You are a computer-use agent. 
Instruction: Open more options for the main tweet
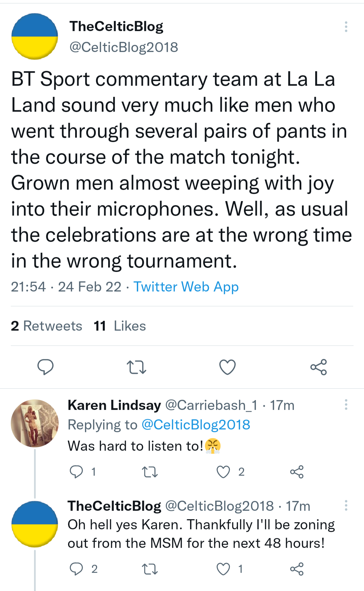[x=346, y=27]
